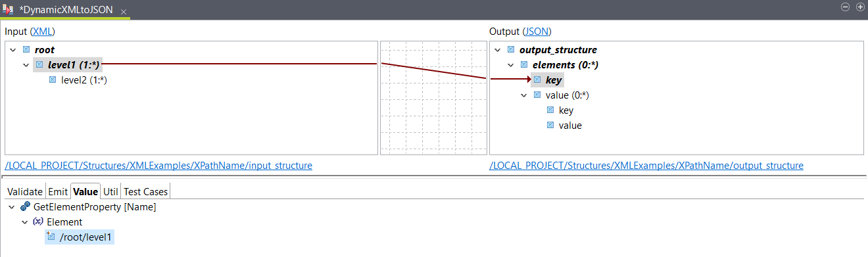Image resolution: width=868 pixels, height=257 pixels.
Task: Switch to the Emit tab
Action: click(58, 192)
